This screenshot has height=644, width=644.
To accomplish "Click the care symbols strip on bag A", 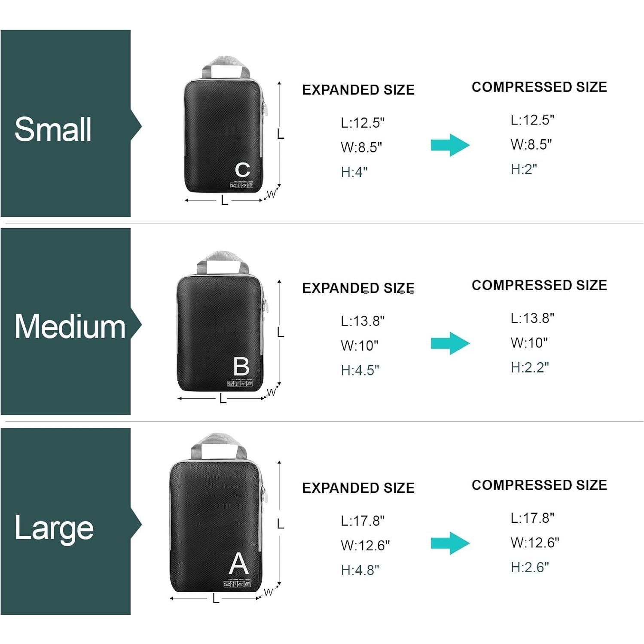I will coord(237,584).
